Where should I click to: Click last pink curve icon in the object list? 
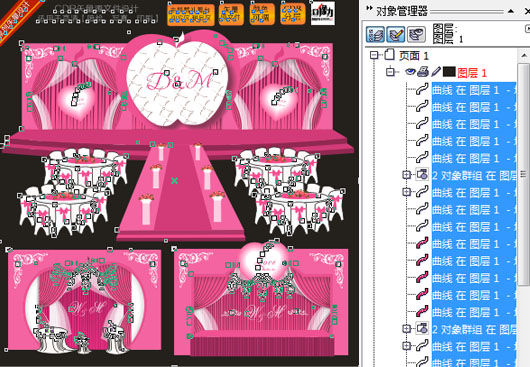click(422, 311)
